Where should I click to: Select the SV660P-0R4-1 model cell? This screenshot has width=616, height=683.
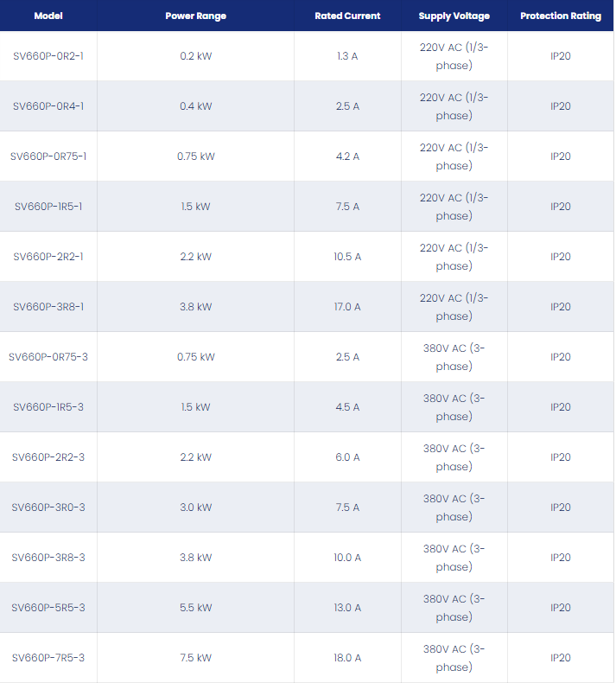pos(48,106)
